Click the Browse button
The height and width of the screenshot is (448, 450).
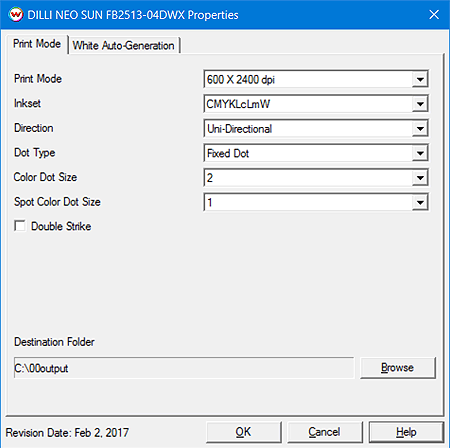click(x=398, y=368)
